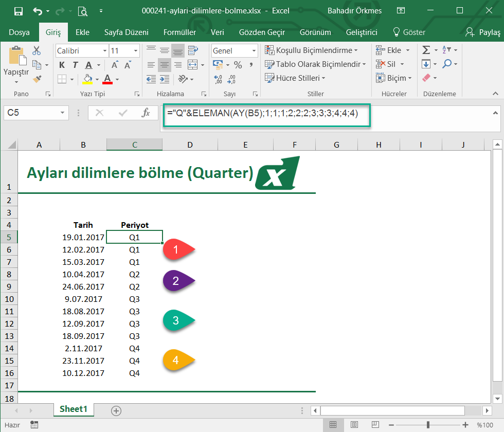The image size is (504, 432).
Task: Add a new sheet with the plus button
Action: [116, 411]
